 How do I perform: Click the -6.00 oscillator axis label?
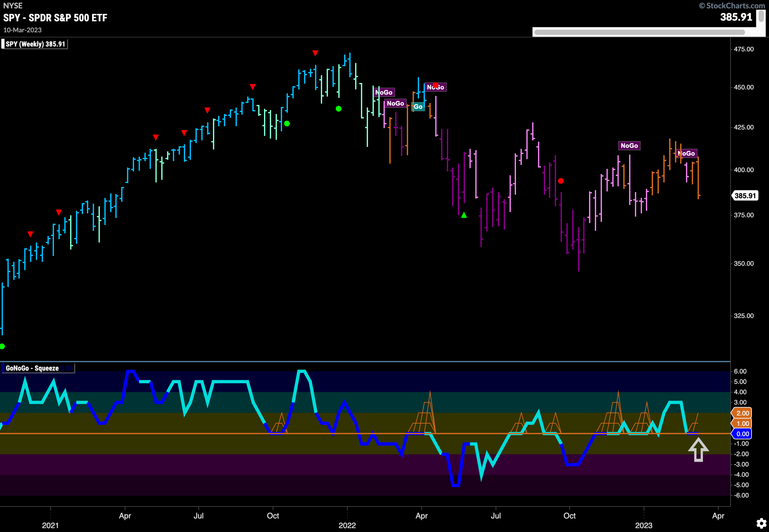point(741,495)
